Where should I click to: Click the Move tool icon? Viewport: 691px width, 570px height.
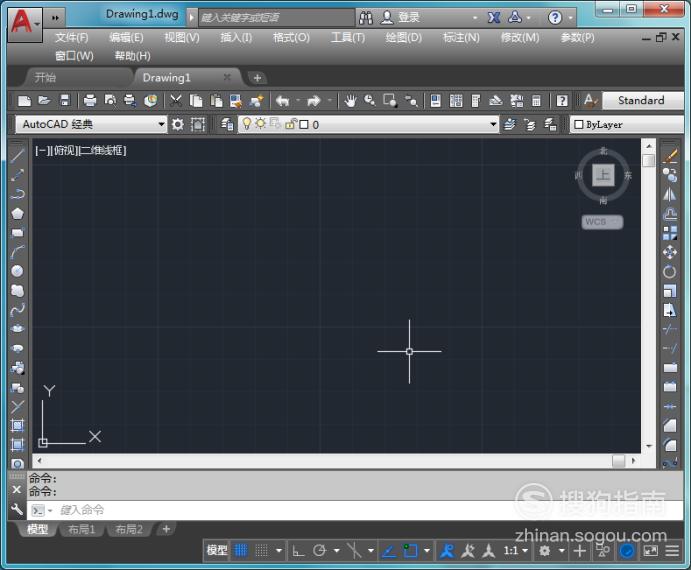pyautogui.click(x=670, y=252)
